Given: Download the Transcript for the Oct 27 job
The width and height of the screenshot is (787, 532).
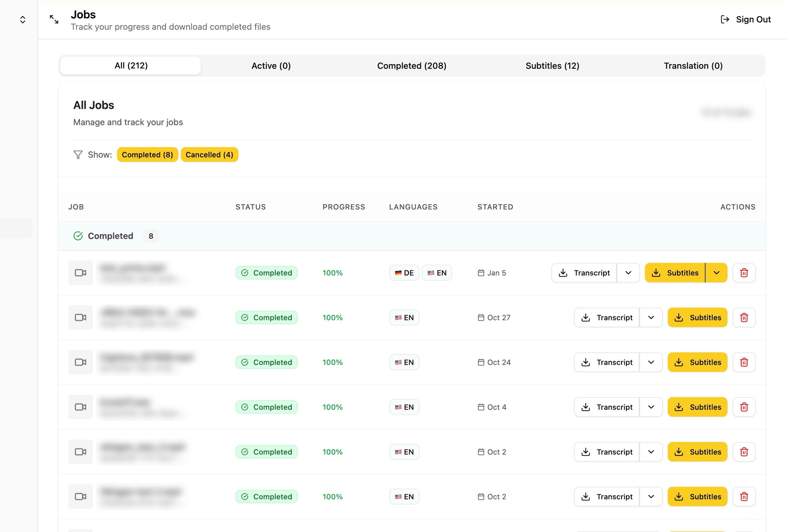Looking at the screenshot, I should pos(607,317).
